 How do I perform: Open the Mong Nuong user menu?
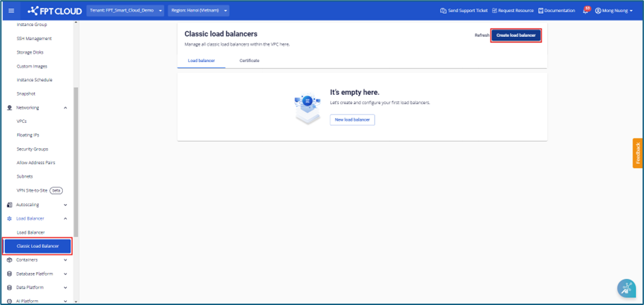tap(614, 11)
